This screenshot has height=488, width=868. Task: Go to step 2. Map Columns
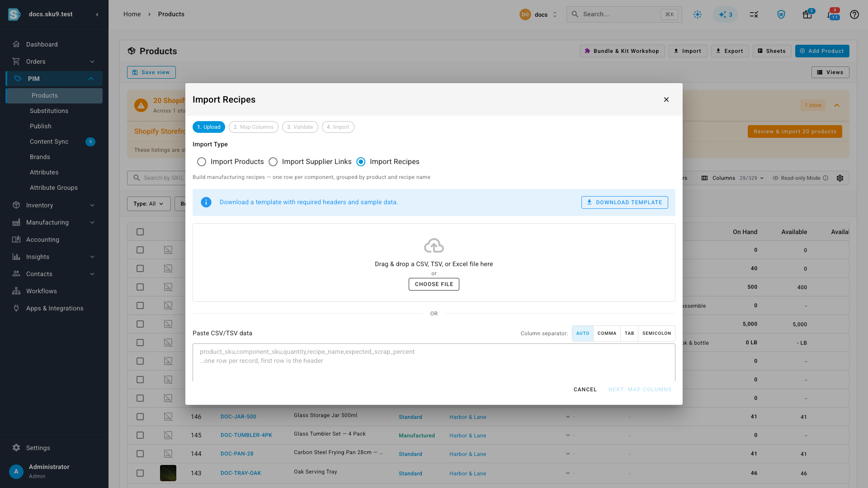(254, 127)
